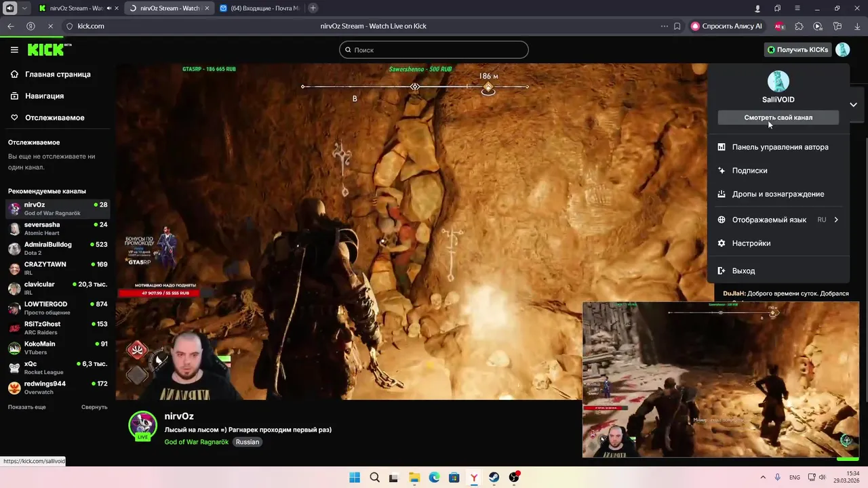This screenshot has height=488, width=868.
Task: Show hidden system tray icons
Action: (x=763, y=477)
